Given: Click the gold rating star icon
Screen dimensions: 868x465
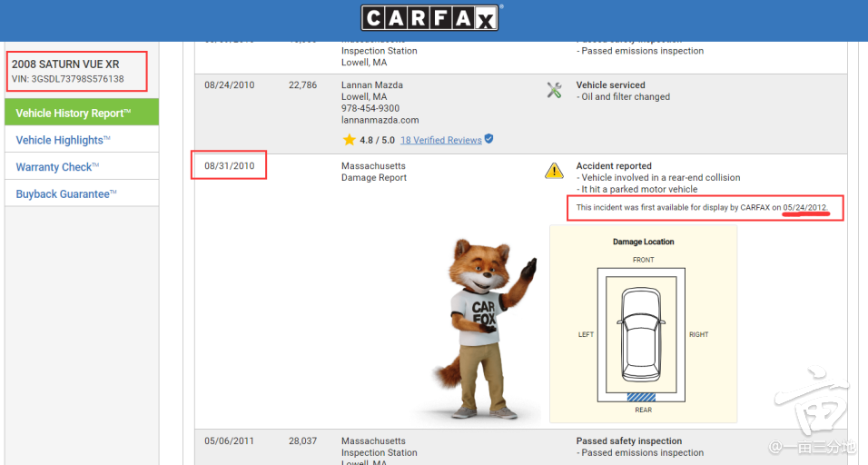Looking at the screenshot, I should [349, 140].
